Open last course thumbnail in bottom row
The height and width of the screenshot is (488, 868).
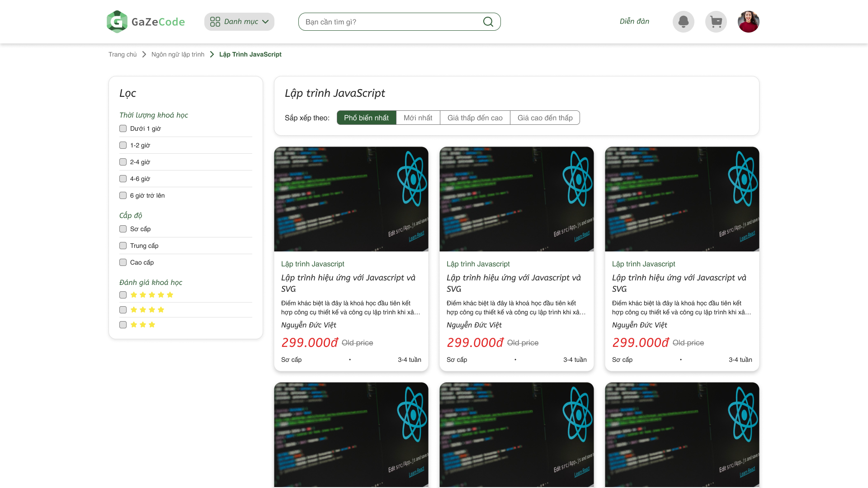tap(682, 435)
